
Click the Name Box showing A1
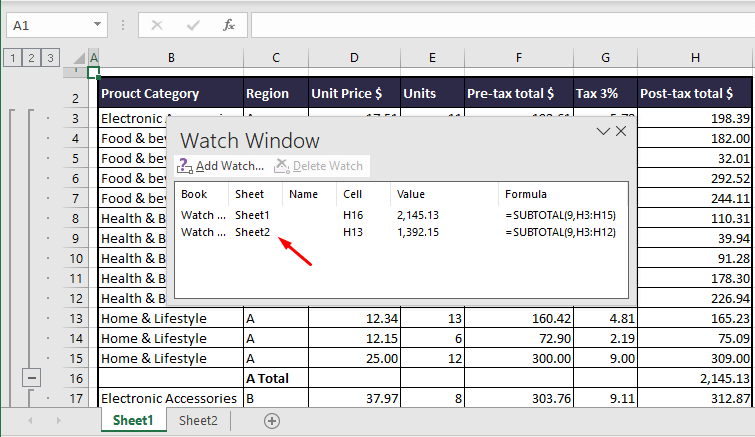coord(57,25)
